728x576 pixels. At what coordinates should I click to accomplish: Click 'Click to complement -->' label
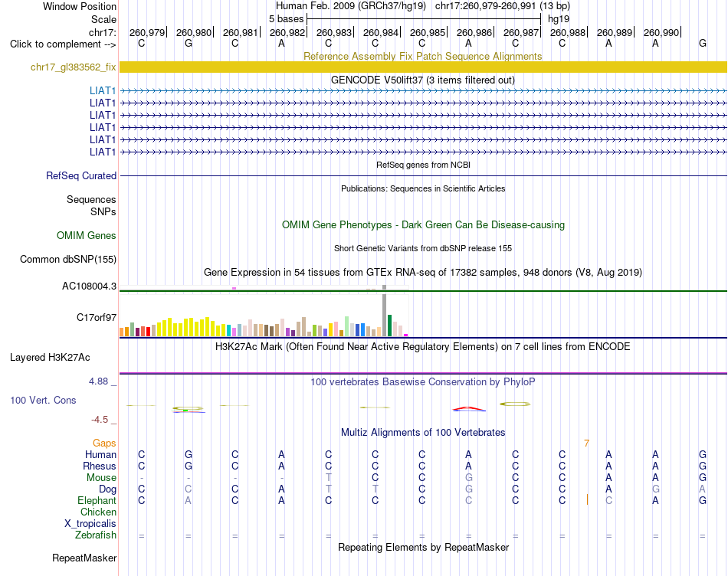[x=63, y=44]
